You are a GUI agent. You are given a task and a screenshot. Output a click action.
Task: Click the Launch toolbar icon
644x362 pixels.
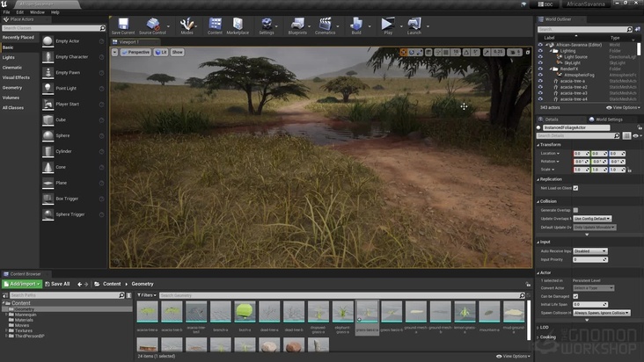pyautogui.click(x=414, y=25)
